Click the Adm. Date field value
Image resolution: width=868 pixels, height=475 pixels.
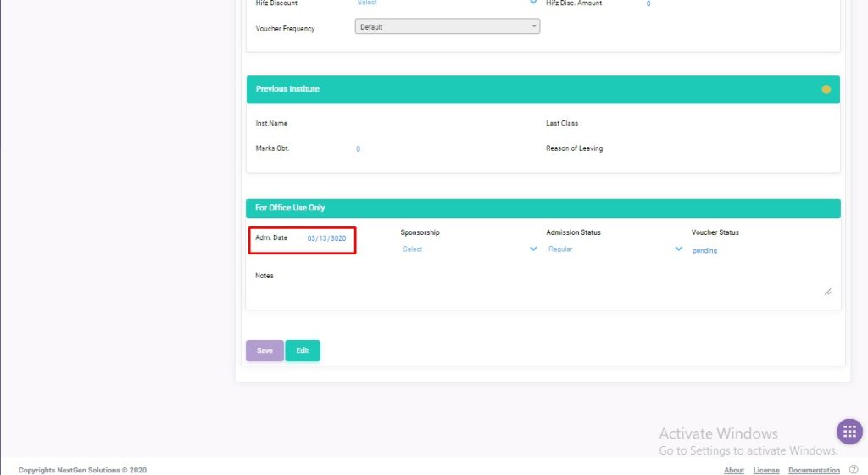click(x=326, y=239)
